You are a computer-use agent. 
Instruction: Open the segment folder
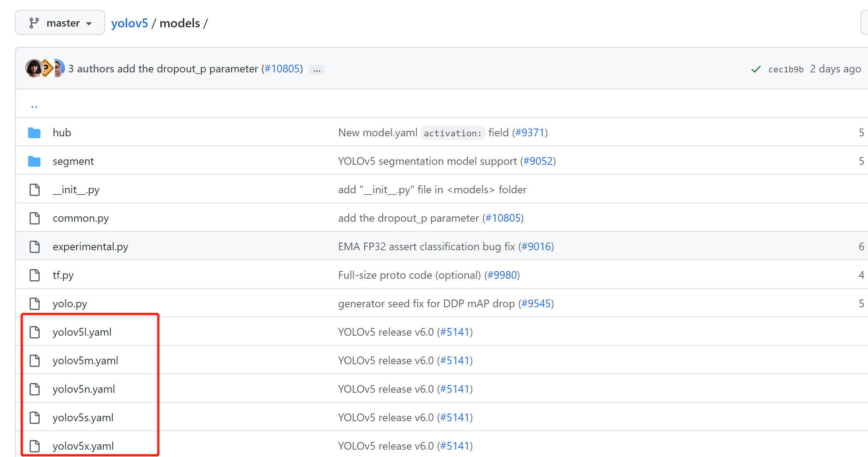point(73,161)
